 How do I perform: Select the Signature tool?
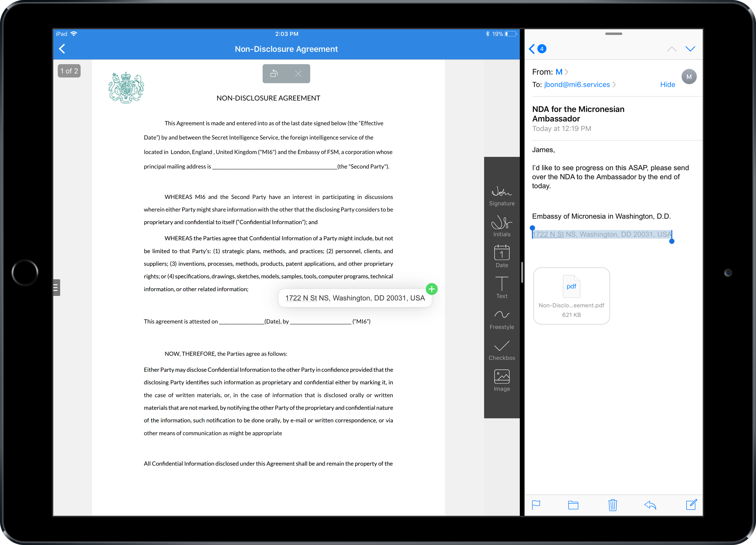click(502, 196)
